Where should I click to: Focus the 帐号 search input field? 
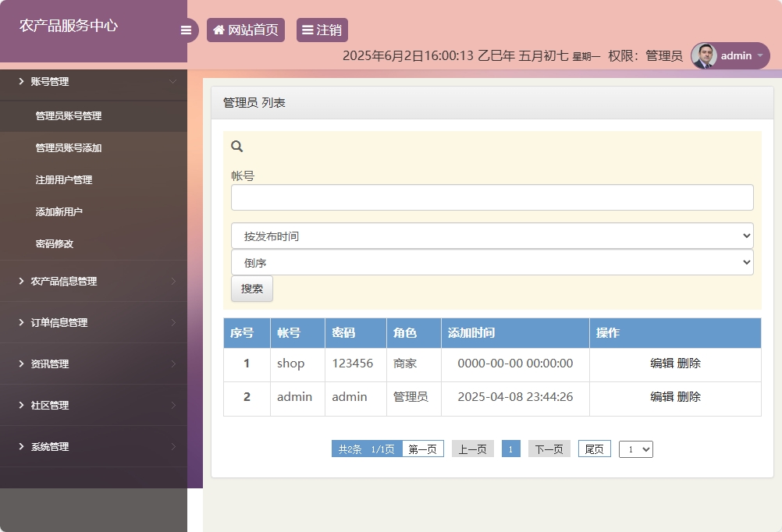coord(492,197)
